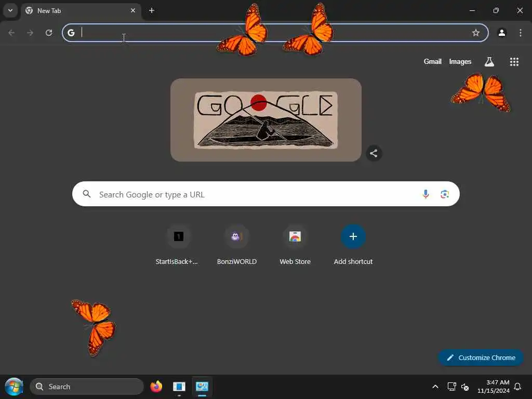Viewport: 532px width, 399px height.
Task: Restore down the Chrome window
Action: click(x=496, y=10)
